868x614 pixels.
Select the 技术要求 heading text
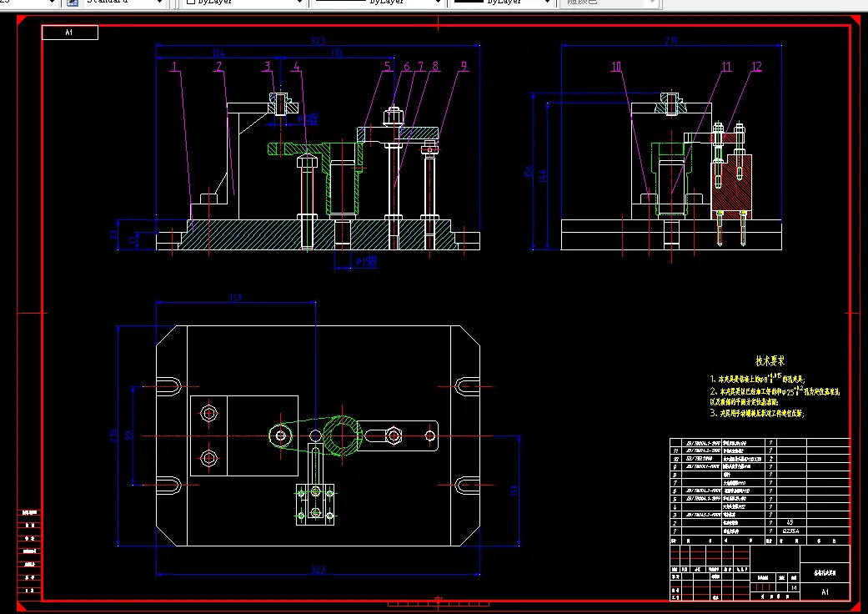[770, 361]
